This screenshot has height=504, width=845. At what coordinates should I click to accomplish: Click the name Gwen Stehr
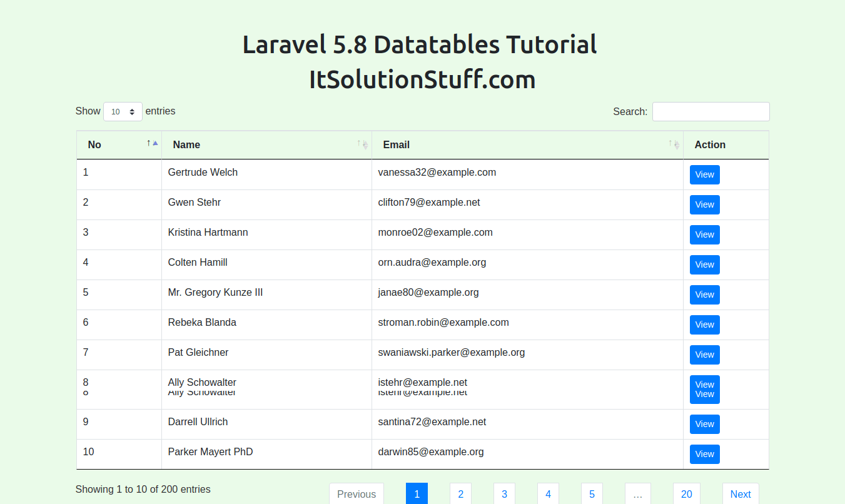195,202
